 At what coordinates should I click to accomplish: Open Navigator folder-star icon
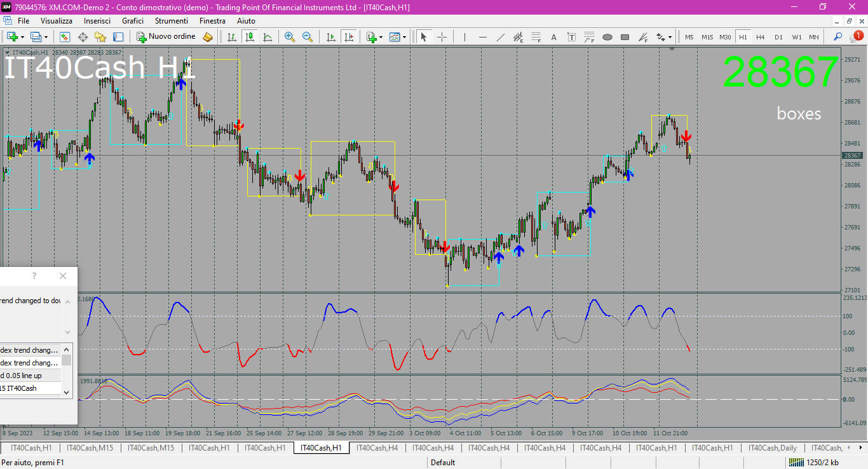[x=100, y=37]
